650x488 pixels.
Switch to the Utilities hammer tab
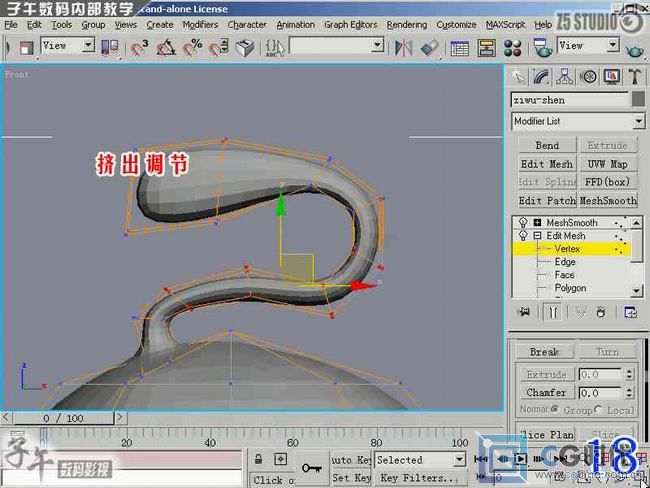635,77
